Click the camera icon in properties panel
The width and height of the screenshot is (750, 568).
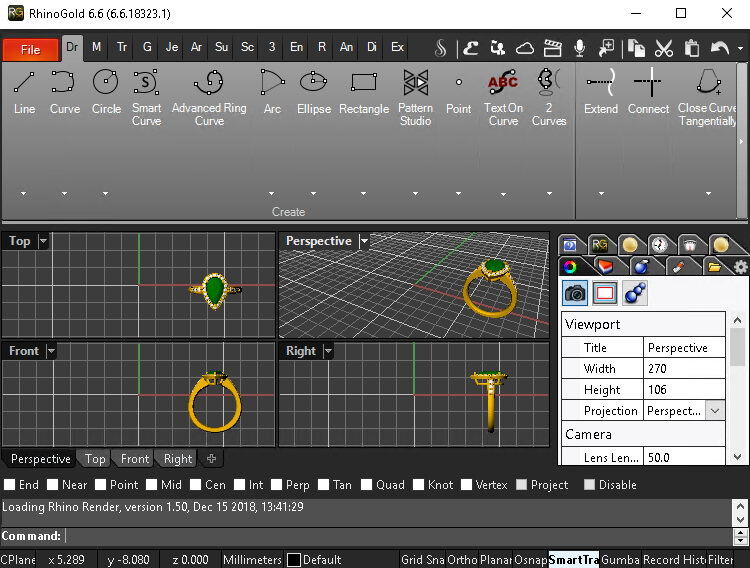[575, 293]
